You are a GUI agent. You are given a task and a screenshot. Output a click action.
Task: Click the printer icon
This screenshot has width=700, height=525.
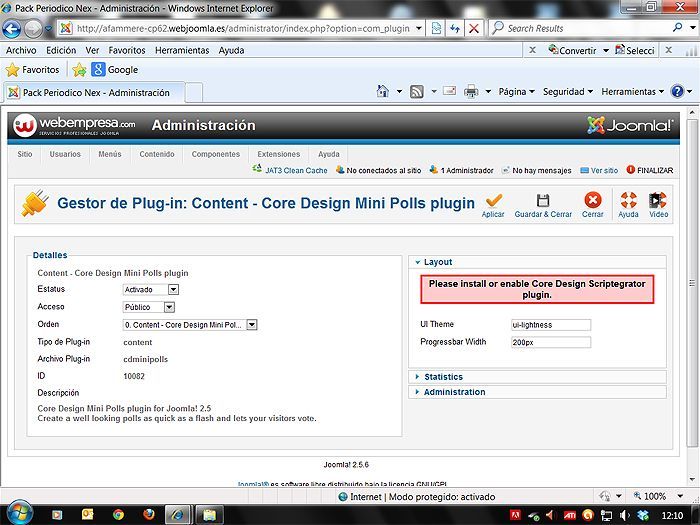pyautogui.click(x=471, y=92)
